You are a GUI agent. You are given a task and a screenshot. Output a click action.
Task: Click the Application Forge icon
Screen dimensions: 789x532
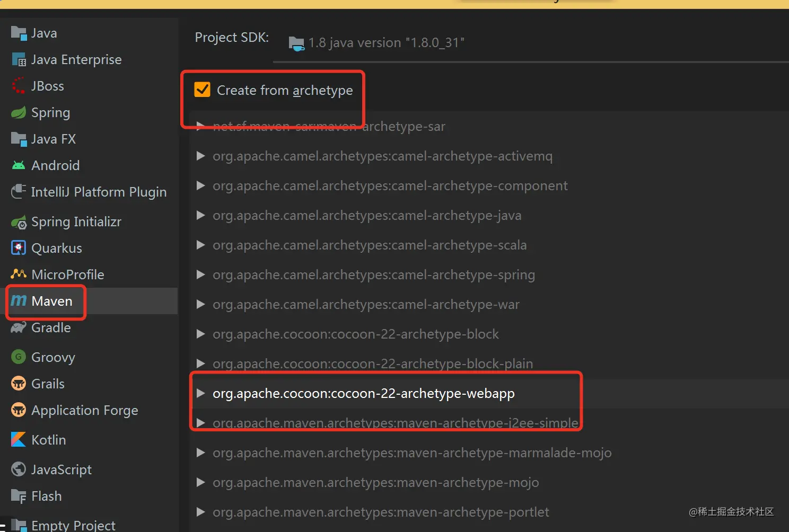pos(19,410)
